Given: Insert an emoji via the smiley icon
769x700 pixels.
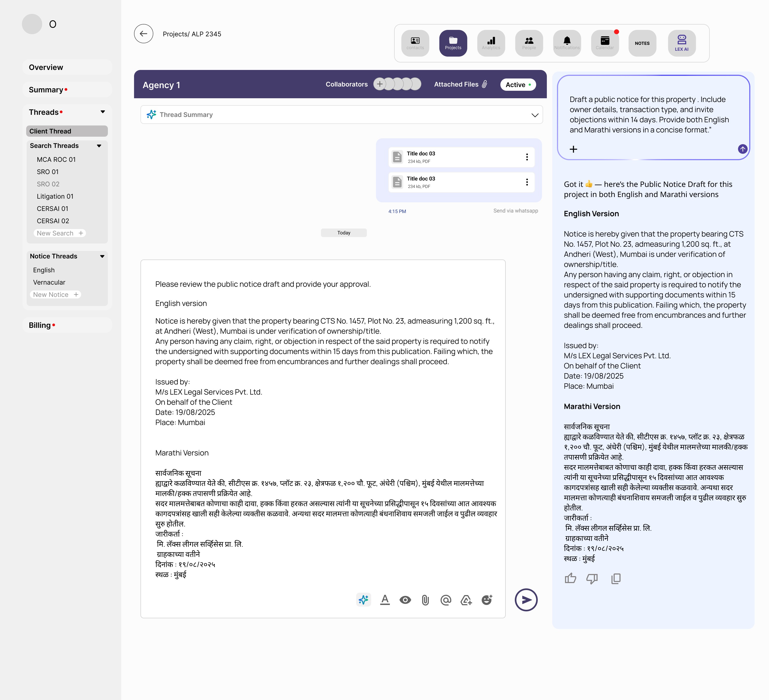Looking at the screenshot, I should 487,600.
